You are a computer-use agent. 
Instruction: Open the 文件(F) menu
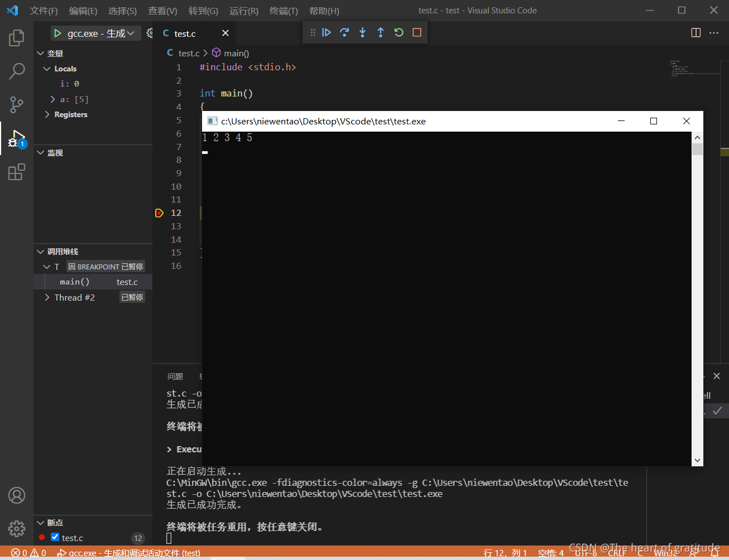pos(44,11)
